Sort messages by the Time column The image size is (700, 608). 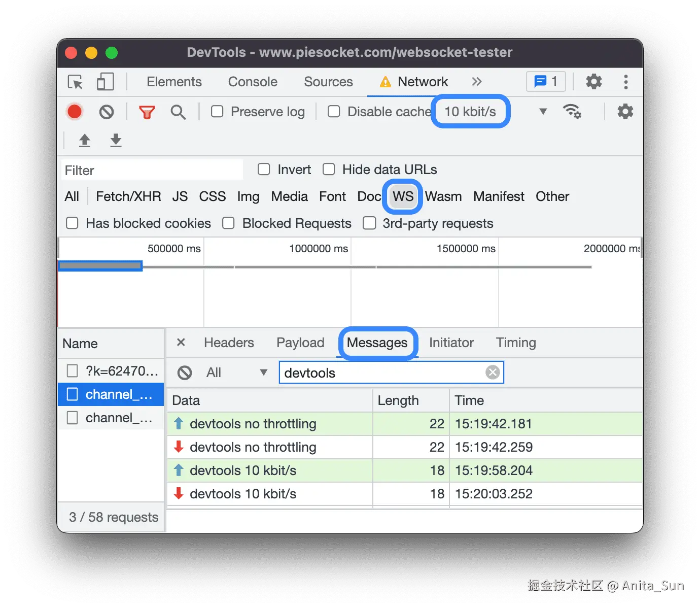pos(546,400)
